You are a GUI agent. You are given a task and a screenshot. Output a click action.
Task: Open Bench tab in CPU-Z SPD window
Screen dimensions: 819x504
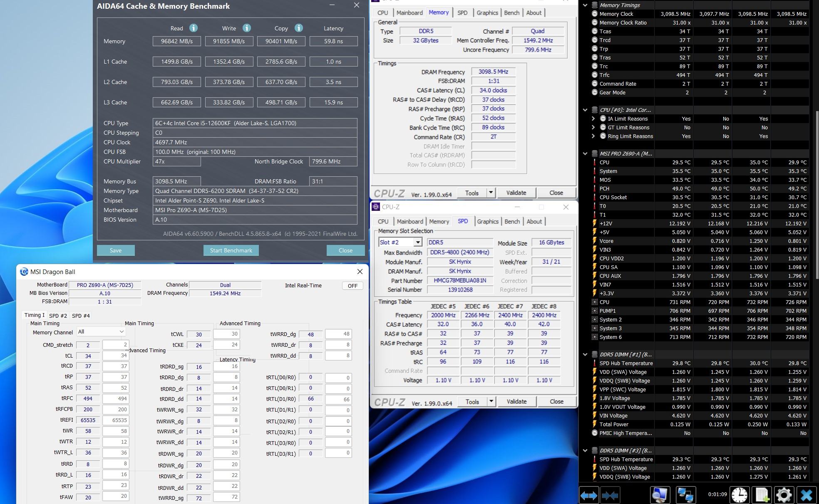click(x=512, y=221)
